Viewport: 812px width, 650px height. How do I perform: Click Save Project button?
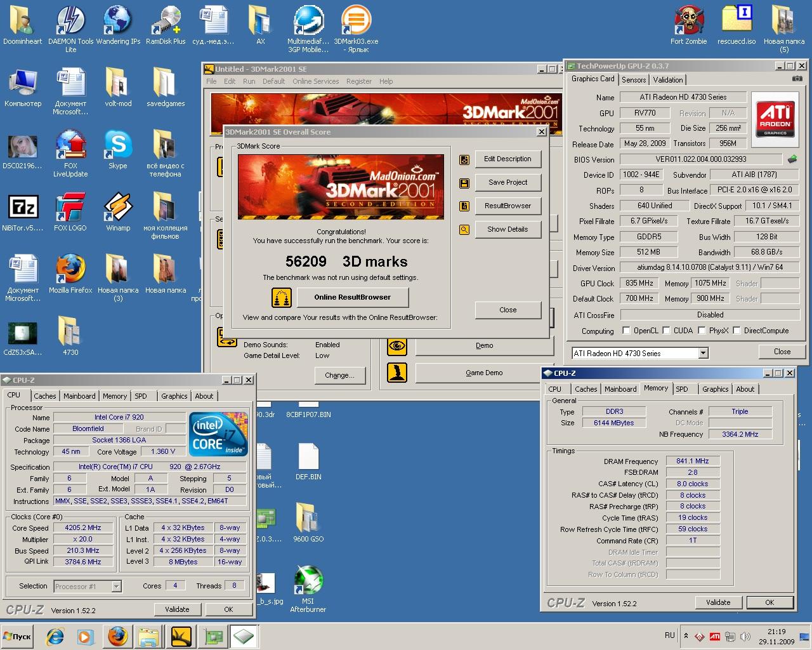507,182
